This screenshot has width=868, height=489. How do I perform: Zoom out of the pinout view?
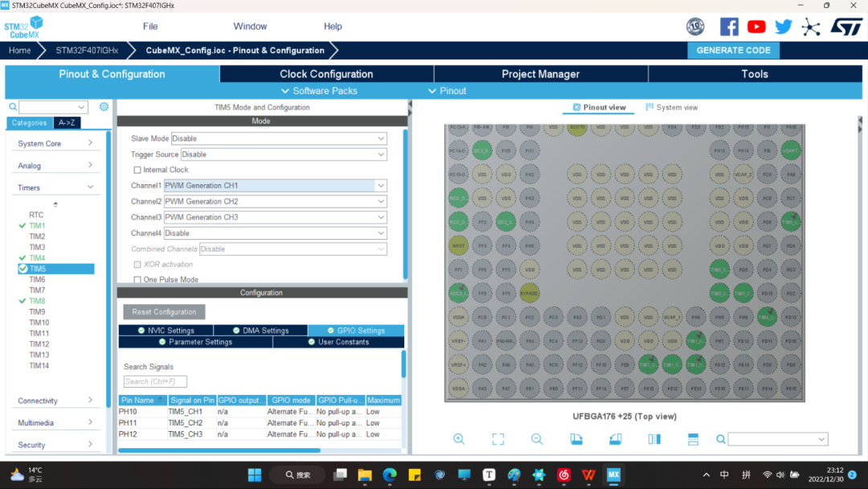pyautogui.click(x=537, y=439)
